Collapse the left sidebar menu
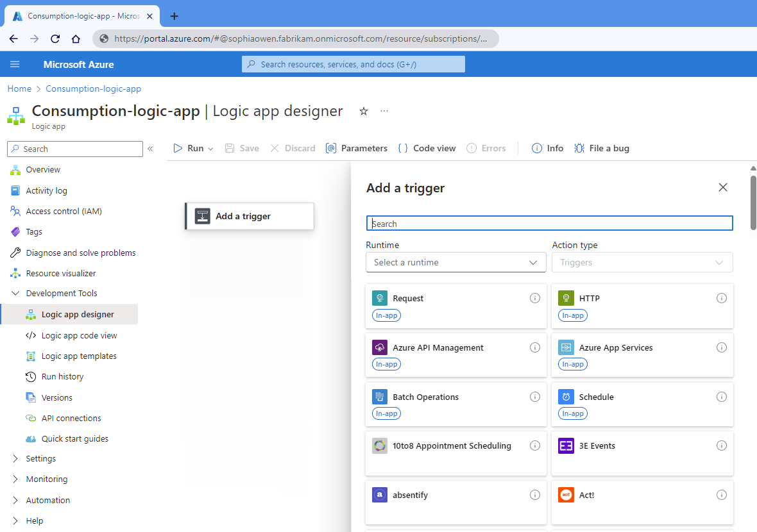Screen dimensions: 757x532 (150, 149)
